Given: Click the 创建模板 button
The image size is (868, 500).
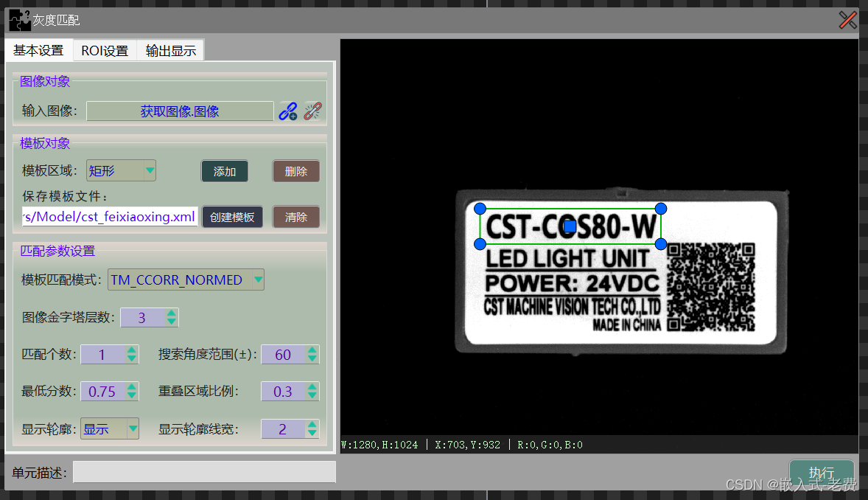Looking at the screenshot, I should (x=232, y=217).
